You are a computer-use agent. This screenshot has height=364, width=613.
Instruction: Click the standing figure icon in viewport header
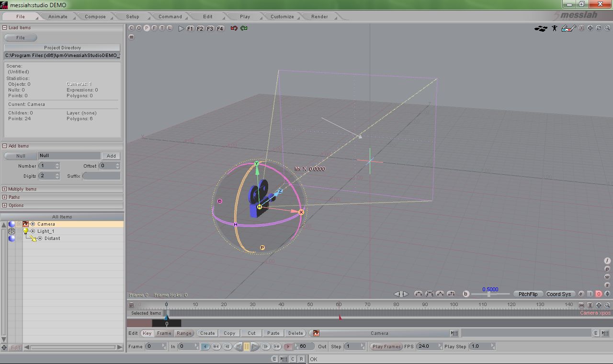555,28
